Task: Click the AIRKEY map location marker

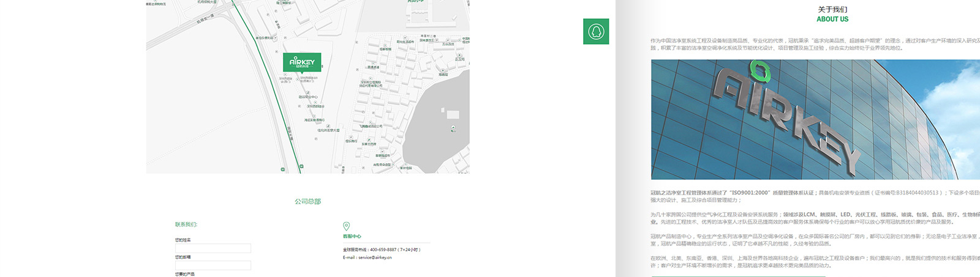Action: pos(301,62)
